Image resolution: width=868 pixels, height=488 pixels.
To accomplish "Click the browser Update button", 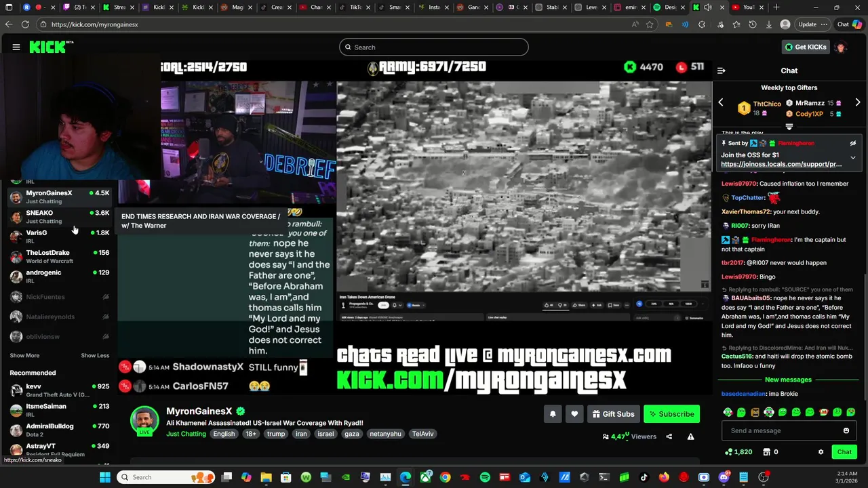I will (813, 24).
